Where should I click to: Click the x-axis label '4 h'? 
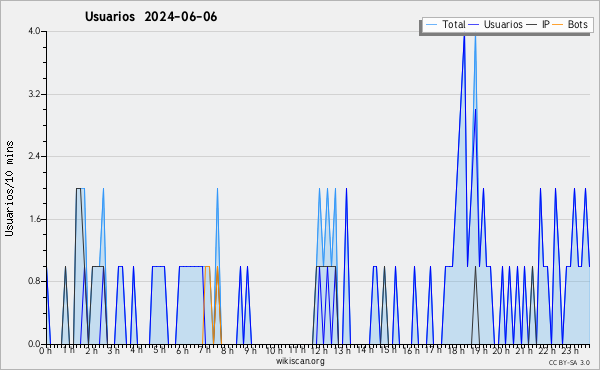coord(136,350)
